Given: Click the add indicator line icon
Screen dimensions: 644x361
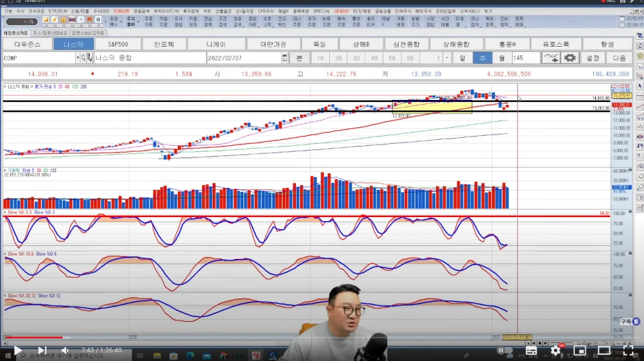Looking at the screenshot, I should [551, 58].
